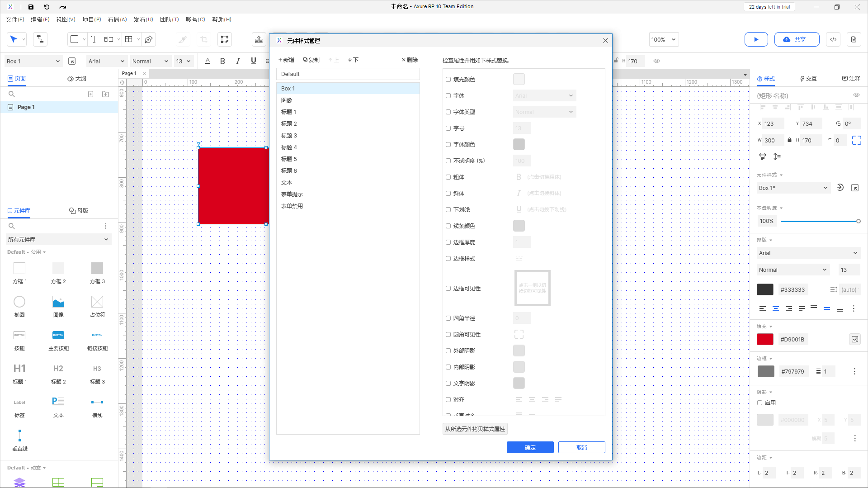This screenshot has width=868, height=488.
Task: Click the opacity slider handle
Action: (858, 221)
